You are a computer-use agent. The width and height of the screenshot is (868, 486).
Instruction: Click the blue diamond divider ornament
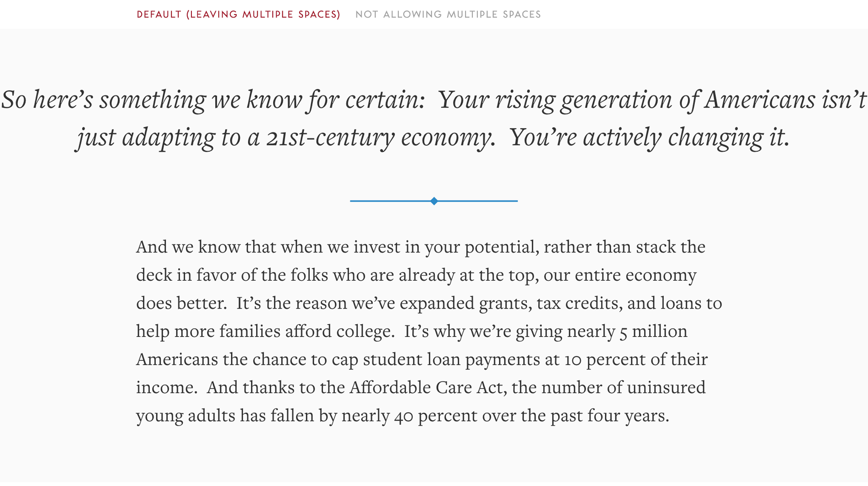[x=434, y=201]
